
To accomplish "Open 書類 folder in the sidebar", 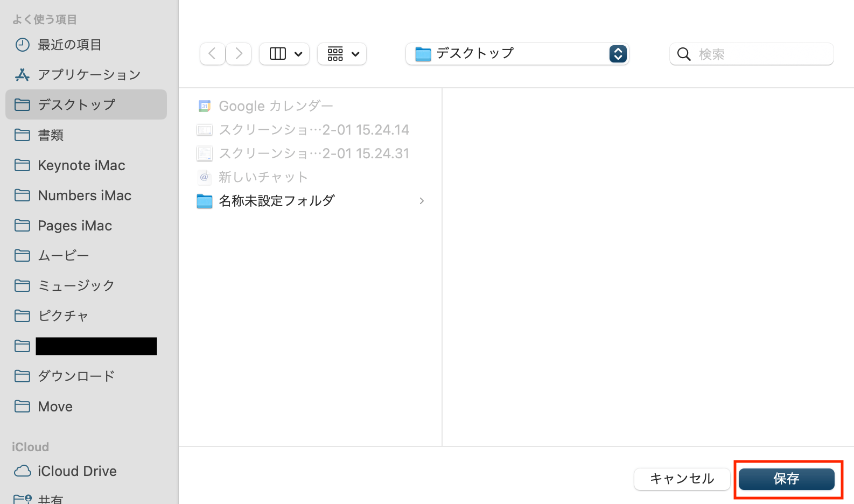I will [x=86, y=135].
